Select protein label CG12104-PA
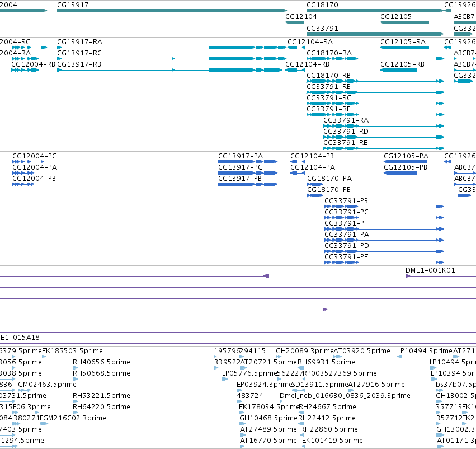476x449 pixels. coord(313,167)
